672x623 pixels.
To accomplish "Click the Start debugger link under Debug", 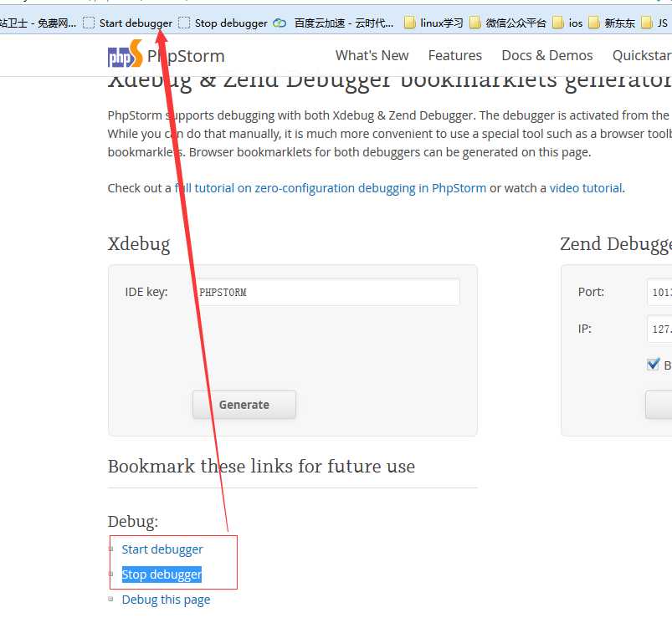I will pos(162,549).
